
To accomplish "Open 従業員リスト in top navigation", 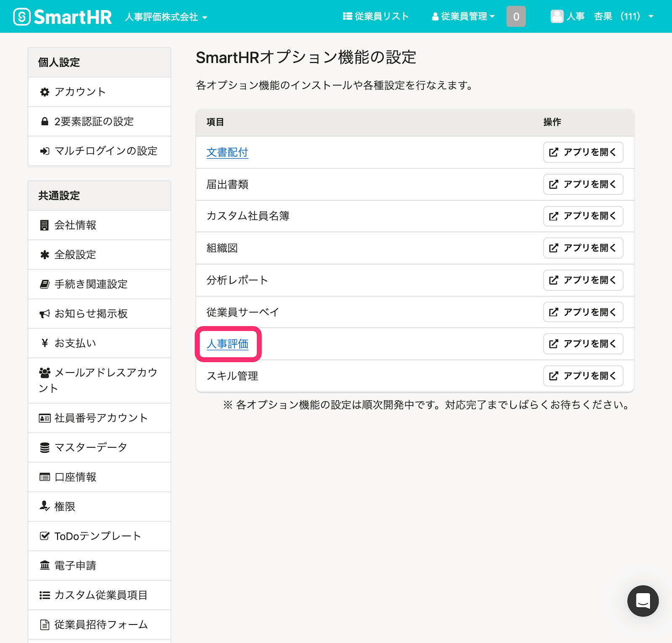I will [376, 16].
